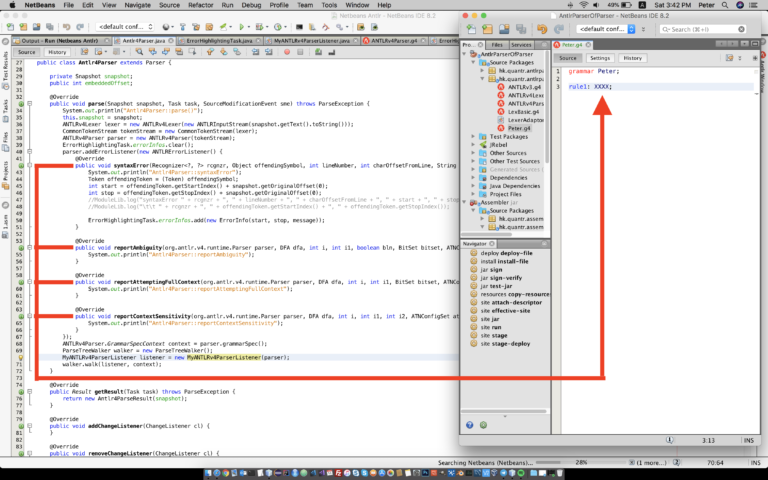The image size is (768, 480).
Task: Click the Settings button in Peter.g4 editor
Action: [x=600, y=58]
